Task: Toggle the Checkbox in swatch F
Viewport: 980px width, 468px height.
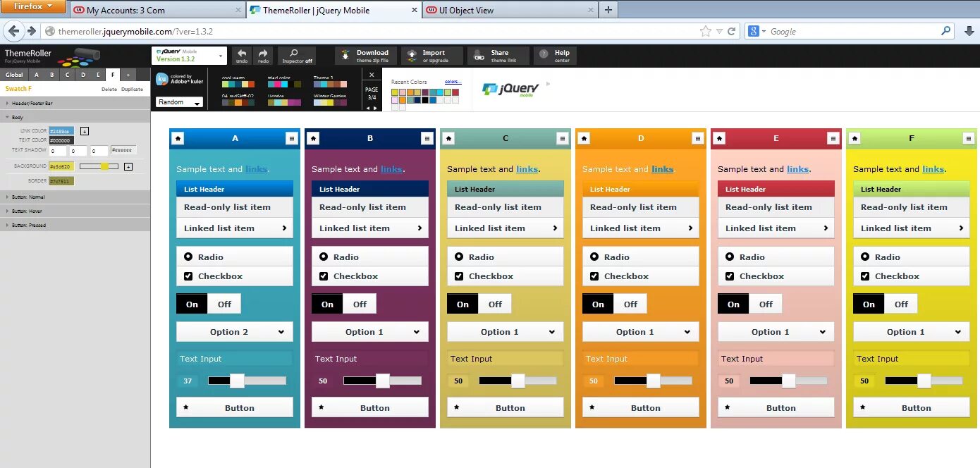Action: [x=911, y=276]
